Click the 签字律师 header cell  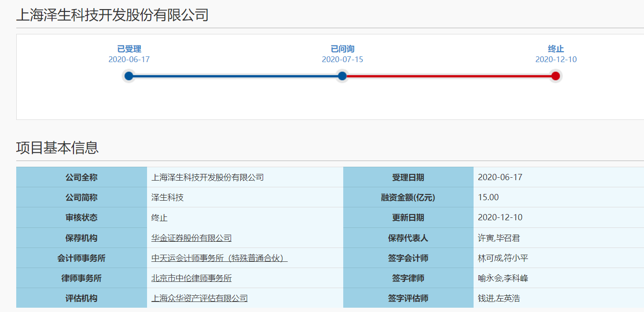(x=408, y=278)
